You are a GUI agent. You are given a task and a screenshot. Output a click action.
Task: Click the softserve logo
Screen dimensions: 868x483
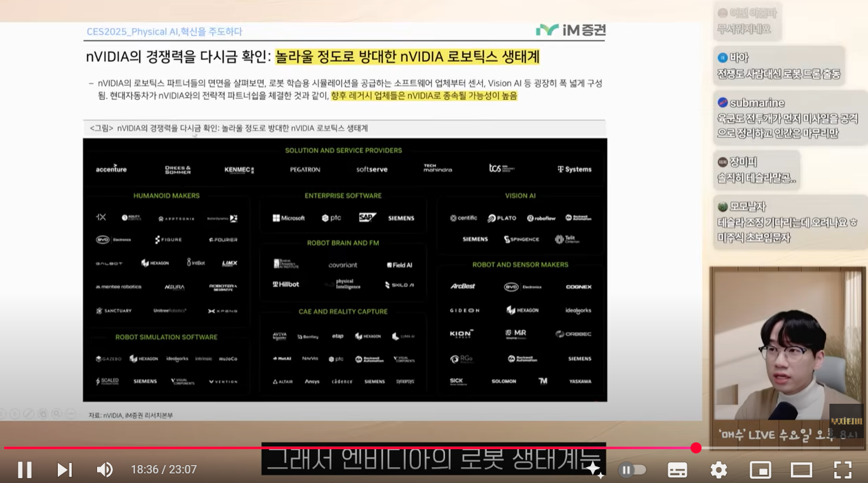[x=372, y=169]
